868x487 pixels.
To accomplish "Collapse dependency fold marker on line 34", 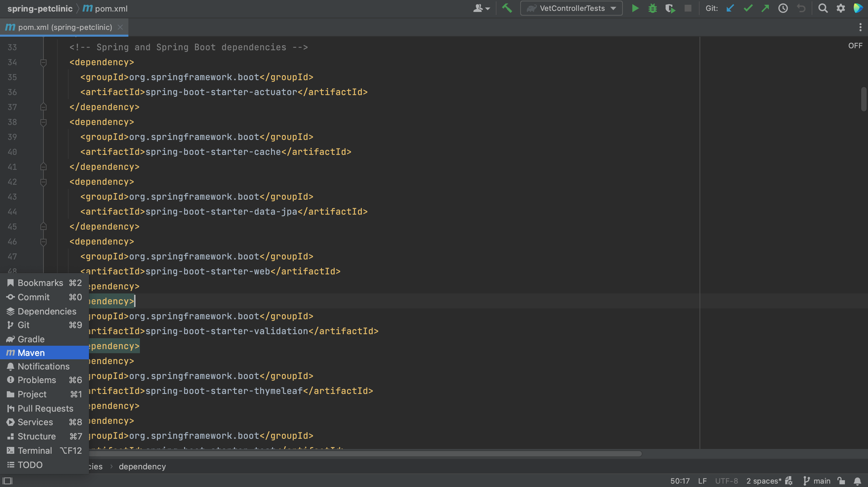I will 43,62.
